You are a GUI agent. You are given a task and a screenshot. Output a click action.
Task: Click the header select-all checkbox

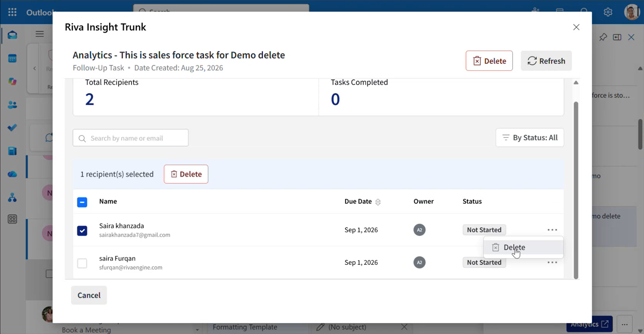click(82, 202)
